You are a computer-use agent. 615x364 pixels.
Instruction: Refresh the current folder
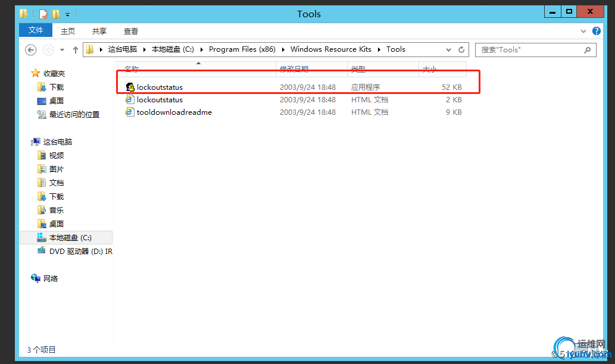coord(461,50)
